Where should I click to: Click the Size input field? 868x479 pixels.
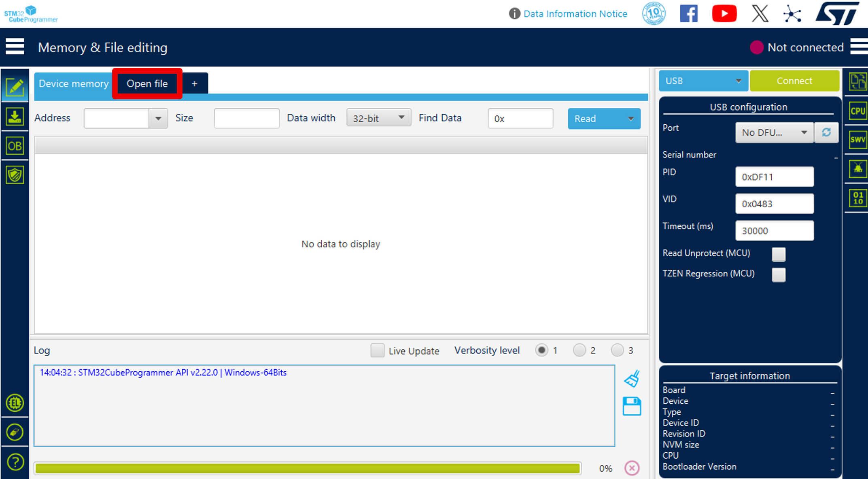click(246, 118)
